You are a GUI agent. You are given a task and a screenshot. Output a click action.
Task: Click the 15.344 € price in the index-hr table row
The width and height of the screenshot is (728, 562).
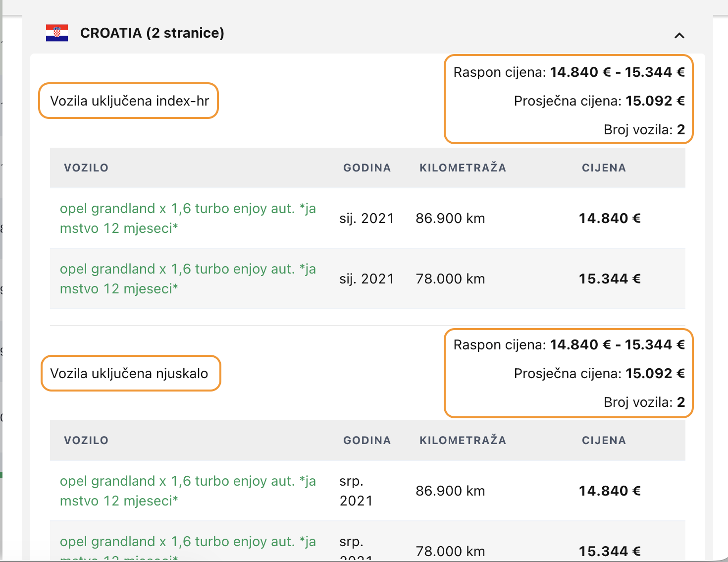coord(610,279)
